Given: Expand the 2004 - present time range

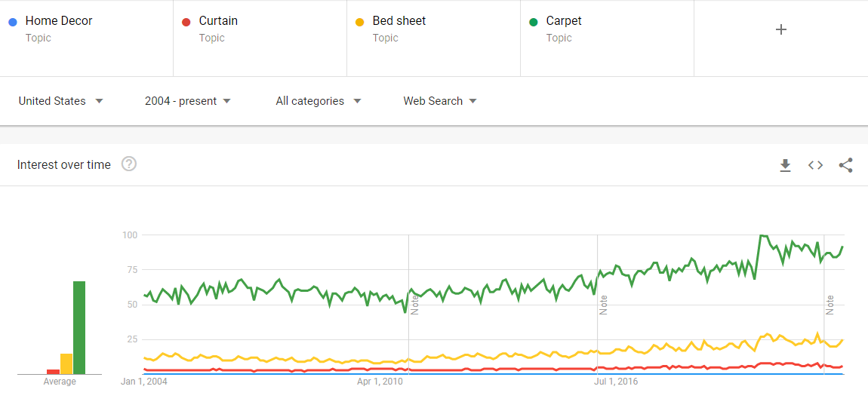Looking at the screenshot, I should tap(187, 101).
